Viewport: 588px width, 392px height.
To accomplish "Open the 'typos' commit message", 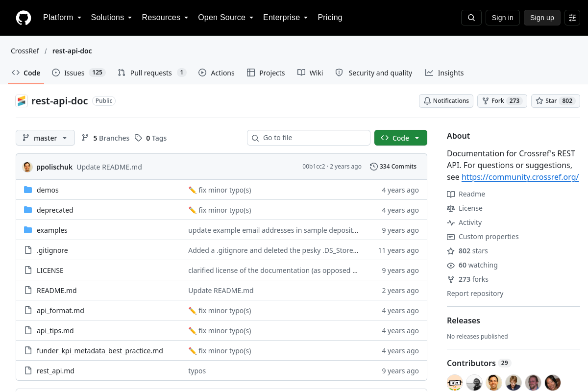I will (197, 370).
